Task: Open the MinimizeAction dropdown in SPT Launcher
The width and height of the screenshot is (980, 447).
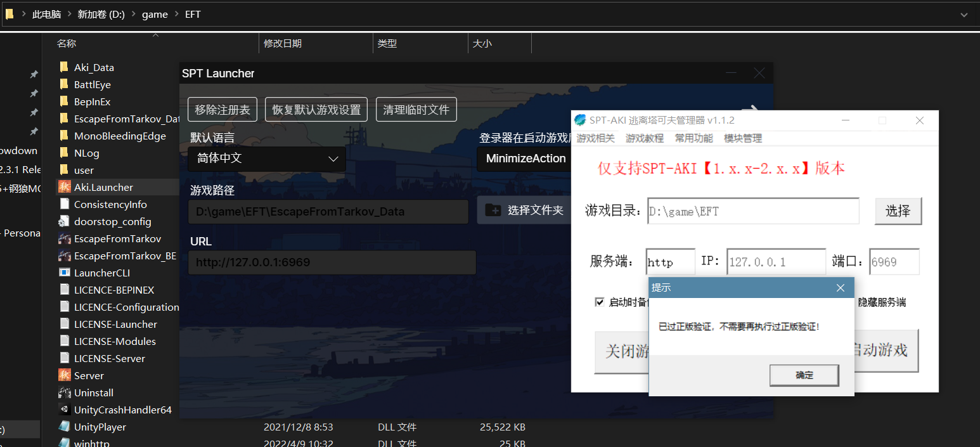Action: tap(525, 159)
